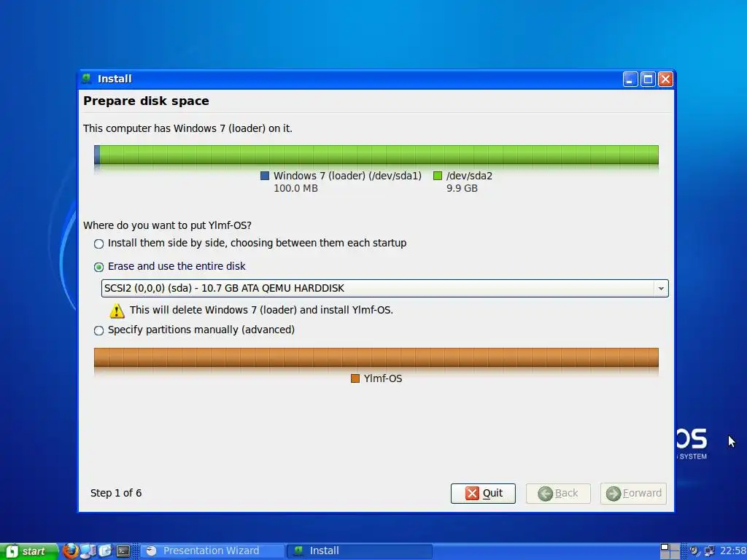
Task: Open the terminal icon in taskbar
Action: 123,551
